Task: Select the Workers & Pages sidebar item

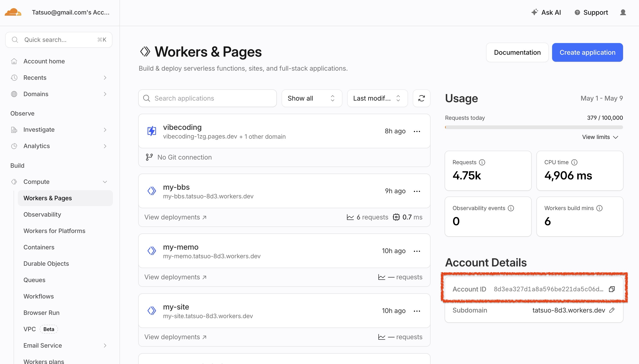Action: coord(65,198)
